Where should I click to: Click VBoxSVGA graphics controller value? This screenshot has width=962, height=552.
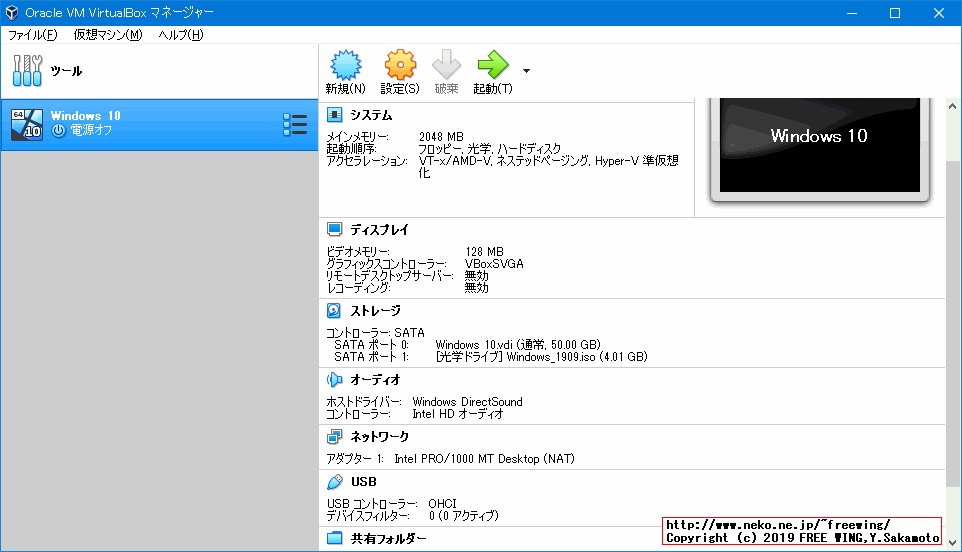494,264
